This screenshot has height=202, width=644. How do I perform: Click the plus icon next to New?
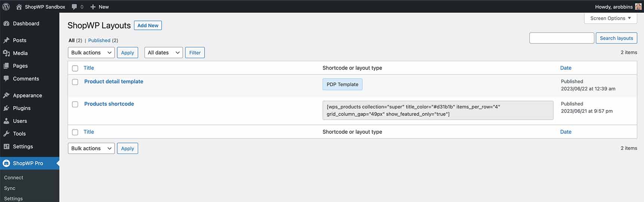tap(93, 7)
